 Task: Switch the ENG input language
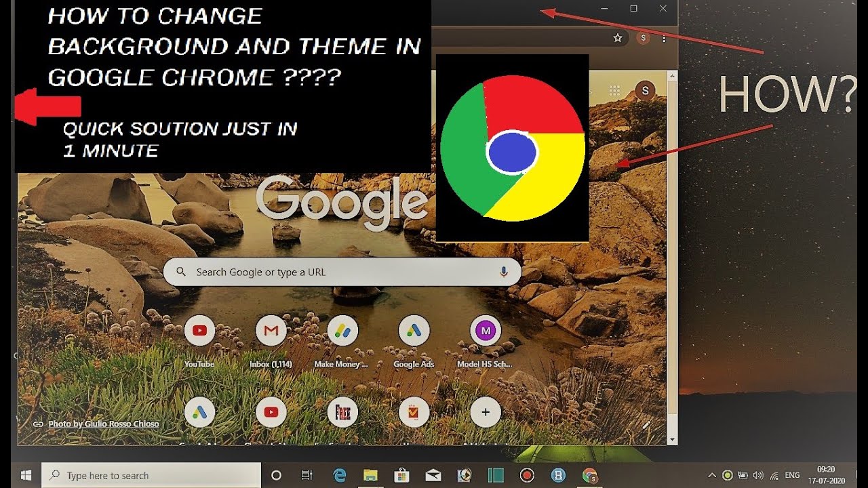[x=792, y=475]
